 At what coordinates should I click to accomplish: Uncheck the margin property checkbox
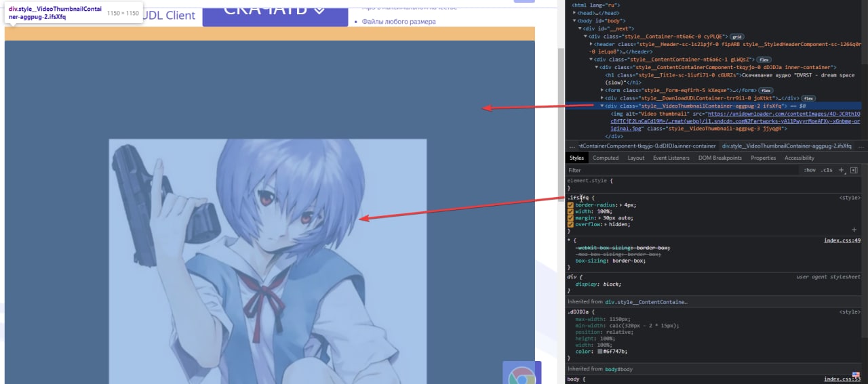(570, 218)
